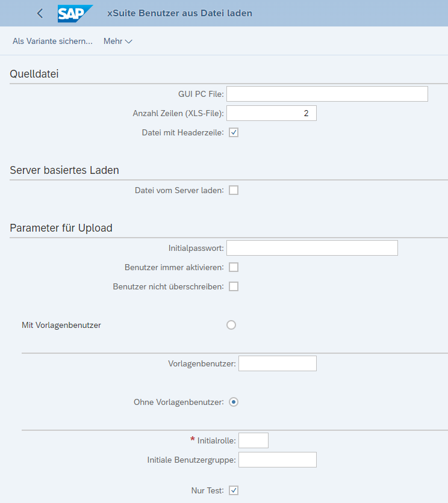Screen dimensions: 448x503
Task: Uncheck Datei mit Headerzeile checkbox
Action: coord(234,132)
